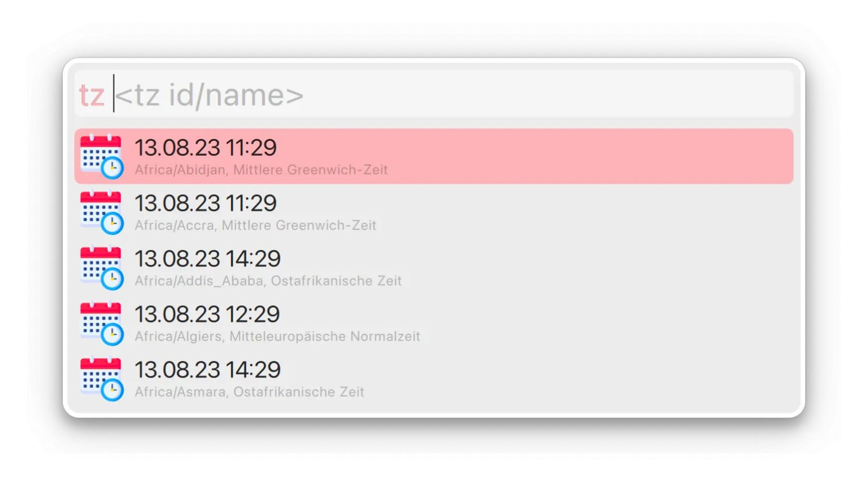Click the calendar clock icon beside Africa/Accra
Viewport: 868px width, 485px height.
(x=101, y=212)
